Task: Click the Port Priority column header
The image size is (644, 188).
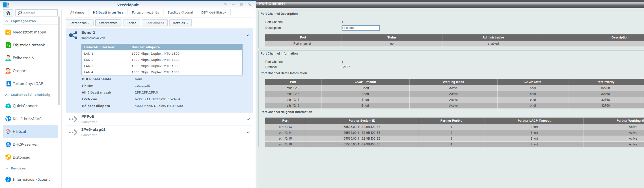Action: (x=605, y=82)
